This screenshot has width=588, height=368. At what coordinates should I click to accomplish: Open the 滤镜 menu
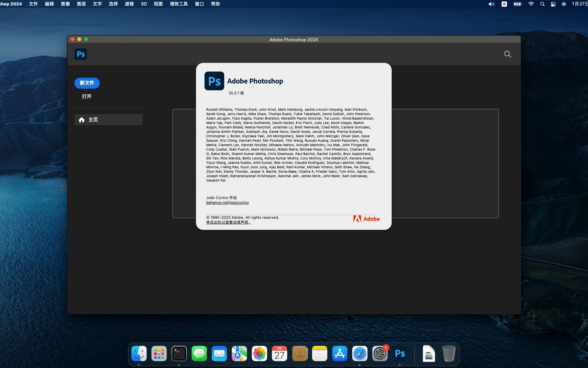129,4
